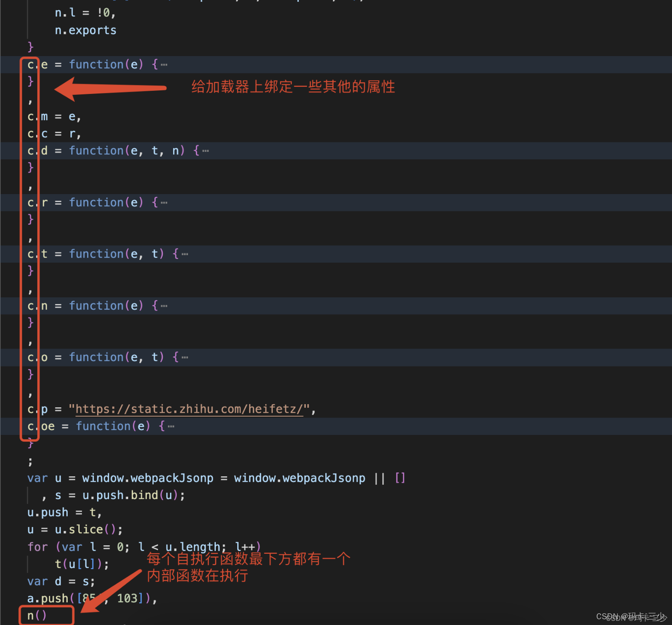Expand folded c.r function body ellipsis
The height and width of the screenshot is (625, 672).
tap(164, 203)
